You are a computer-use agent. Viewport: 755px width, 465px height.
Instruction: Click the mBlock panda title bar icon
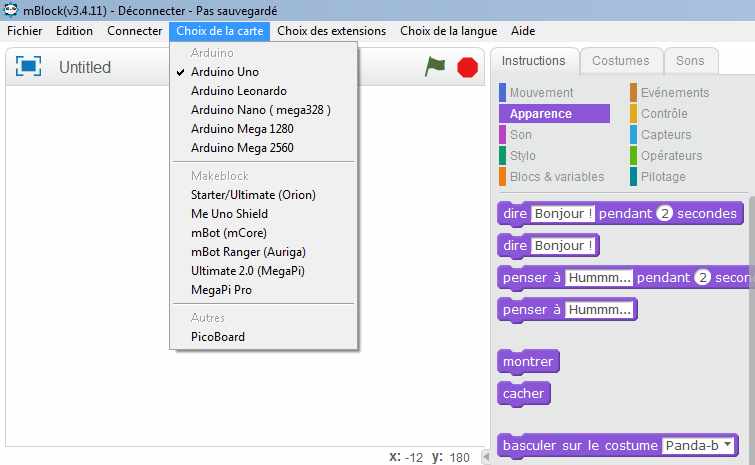pyautogui.click(x=10, y=9)
